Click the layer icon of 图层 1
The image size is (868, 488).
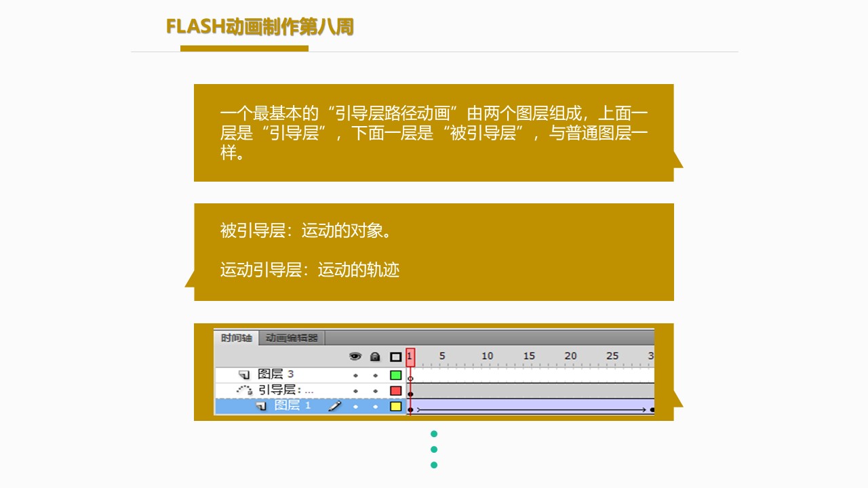(261, 406)
